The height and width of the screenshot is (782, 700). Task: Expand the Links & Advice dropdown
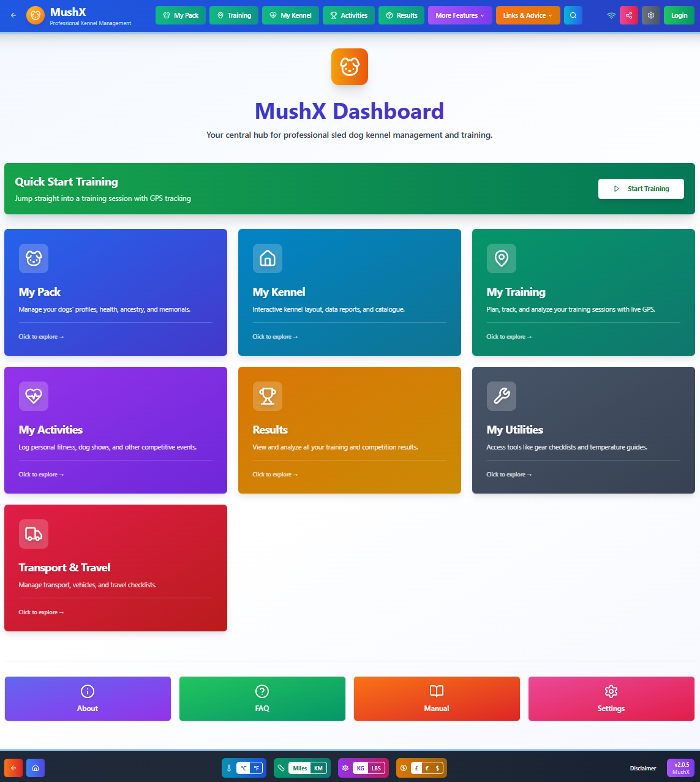[528, 15]
